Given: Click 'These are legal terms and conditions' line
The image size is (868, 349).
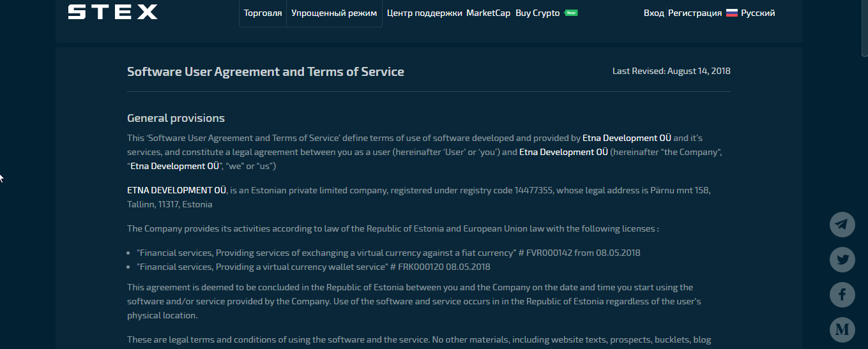Looking at the screenshot, I should tap(419, 339).
